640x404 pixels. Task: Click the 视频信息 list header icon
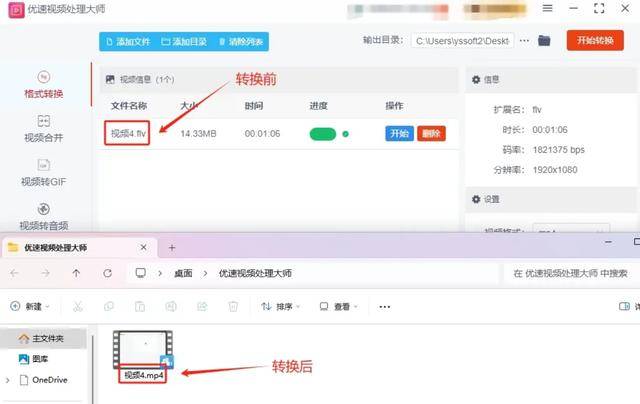(x=110, y=79)
